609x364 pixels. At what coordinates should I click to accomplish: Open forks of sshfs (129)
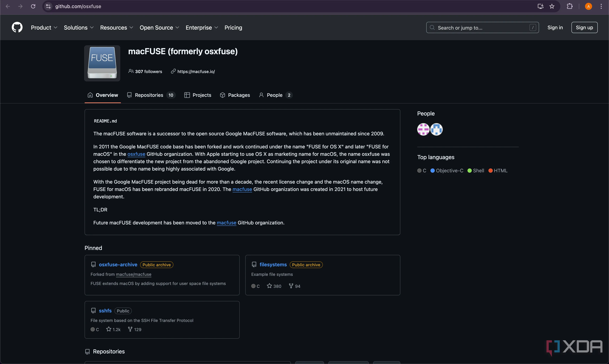tap(135, 330)
